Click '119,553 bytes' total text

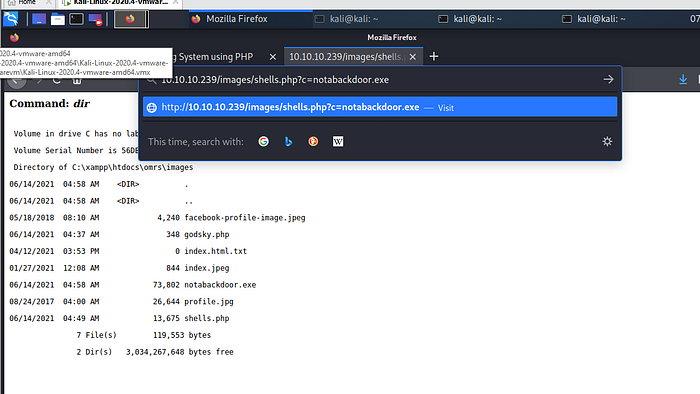[182, 335]
